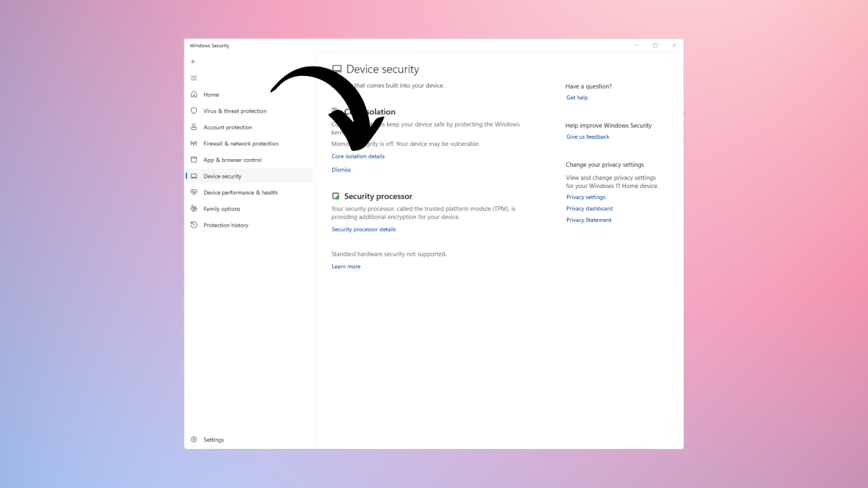
Task: Open Core isolation details link
Action: [x=358, y=156]
